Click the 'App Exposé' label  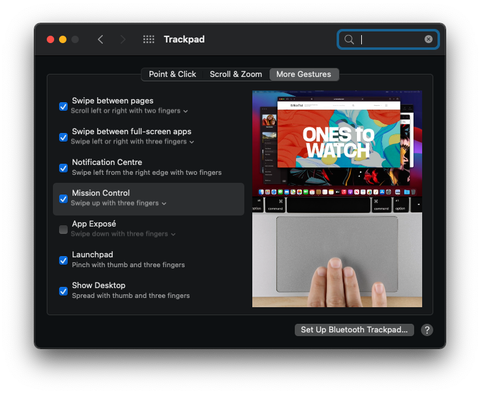tap(94, 224)
